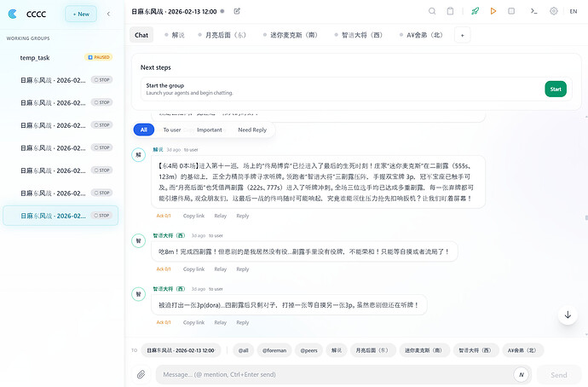This screenshot has width=588, height=387.
Task: Select the @foreman recipient chip
Action: 274,350
